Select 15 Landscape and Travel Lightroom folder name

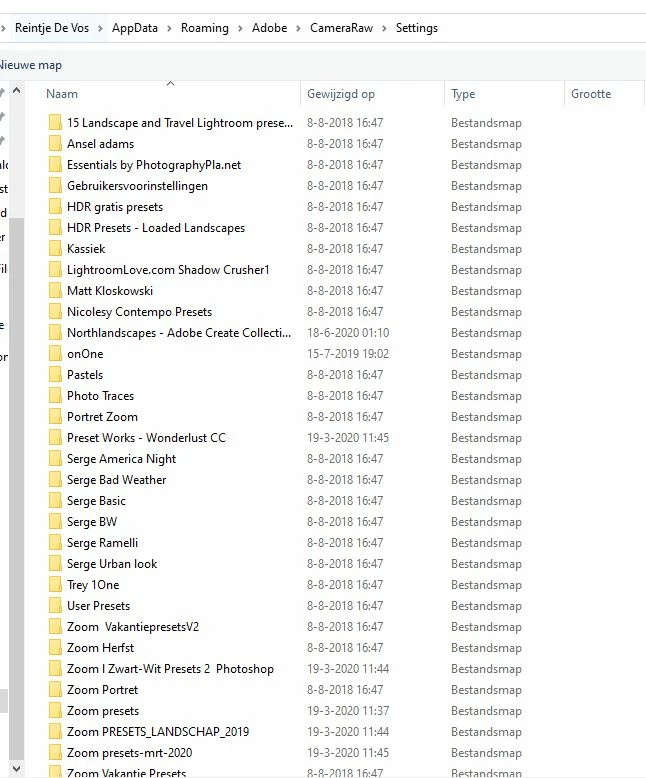[x=180, y=123]
